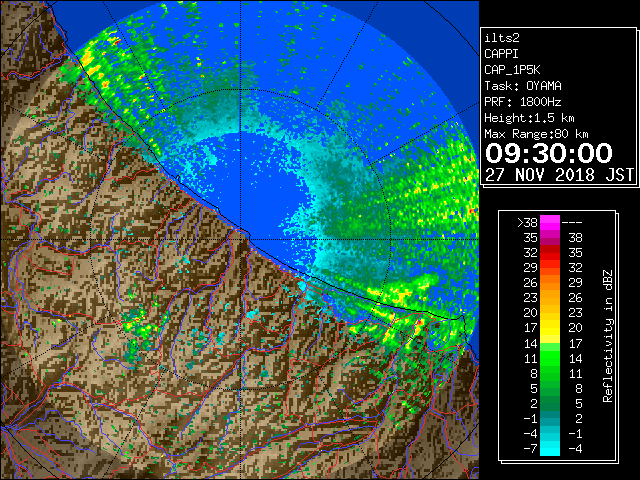640x480 pixels.
Task: Select the CAPPI product label
Action: point(501,54)
